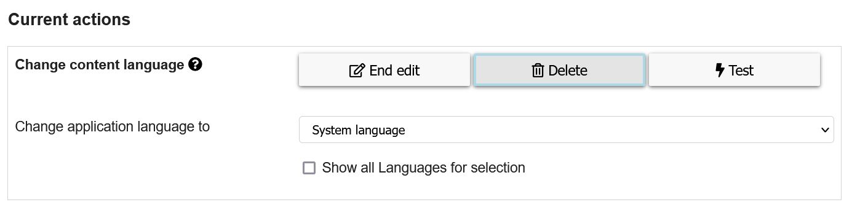
Task: Click the System language text in the combo box
Action: pyautogui.click(x=359, y=130)
